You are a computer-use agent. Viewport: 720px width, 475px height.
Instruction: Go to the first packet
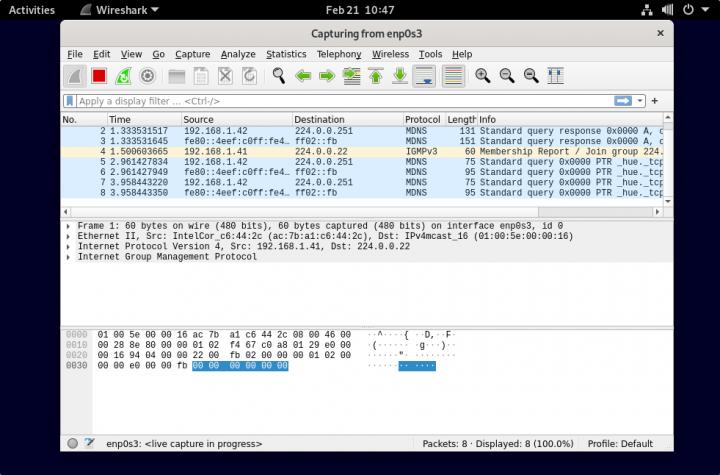(376, 76)
